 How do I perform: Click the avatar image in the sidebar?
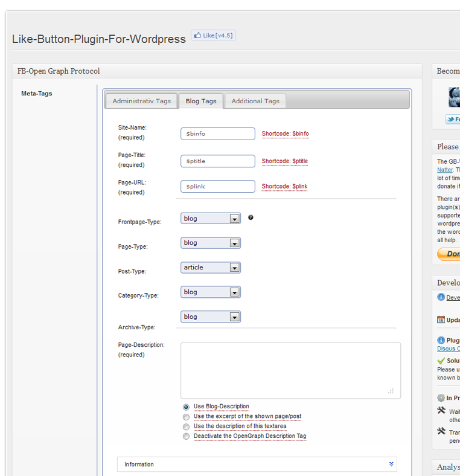(454, 97)
